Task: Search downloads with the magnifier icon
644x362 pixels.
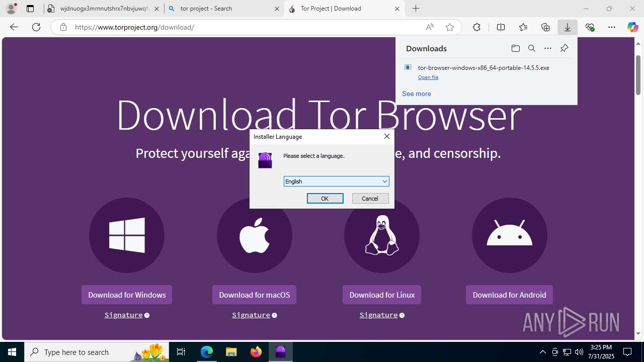Action: (x=531, y=48)
